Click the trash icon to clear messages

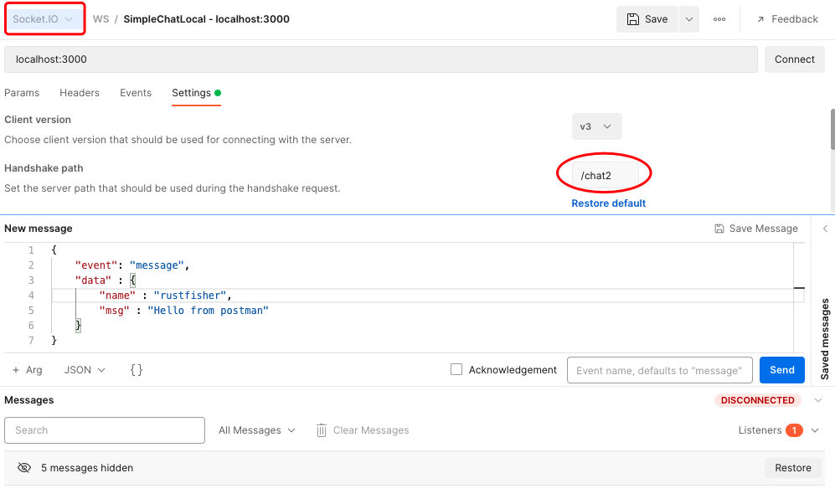pos(322,430)
